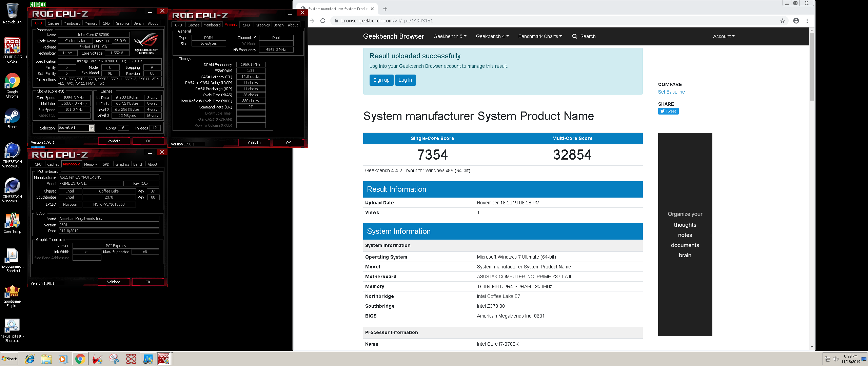Viewport: 868px width, 366px height.
Task: Launch Google Chrome from the desktop
Action: (12, 85)
